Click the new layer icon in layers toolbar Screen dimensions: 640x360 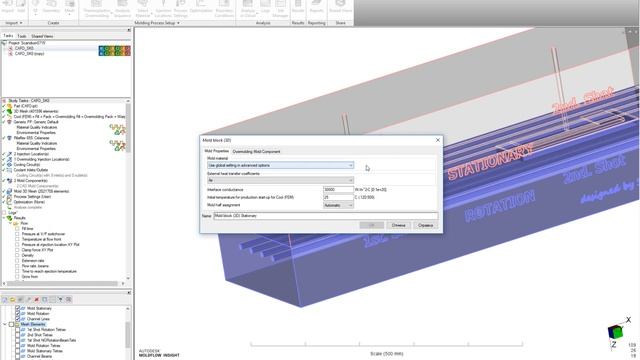tap(4, 300)
